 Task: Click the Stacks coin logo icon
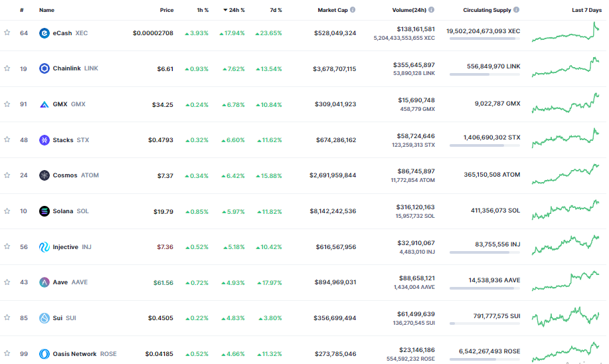click(x=44, y=140)
